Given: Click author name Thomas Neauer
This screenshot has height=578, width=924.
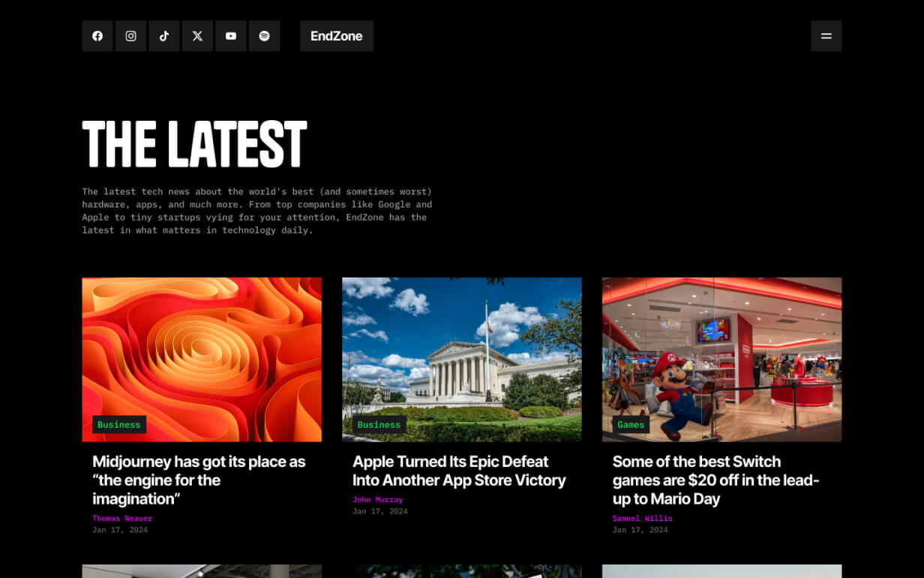Looking at the screenshot, I should click(122, 518).
